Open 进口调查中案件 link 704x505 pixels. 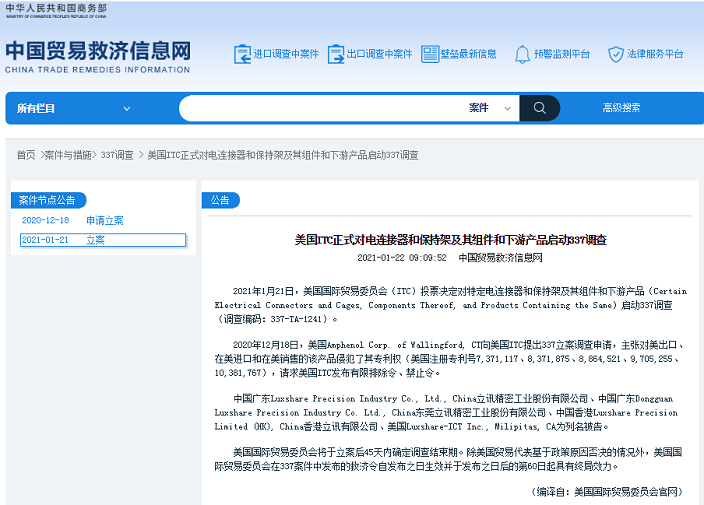(286, 54)
